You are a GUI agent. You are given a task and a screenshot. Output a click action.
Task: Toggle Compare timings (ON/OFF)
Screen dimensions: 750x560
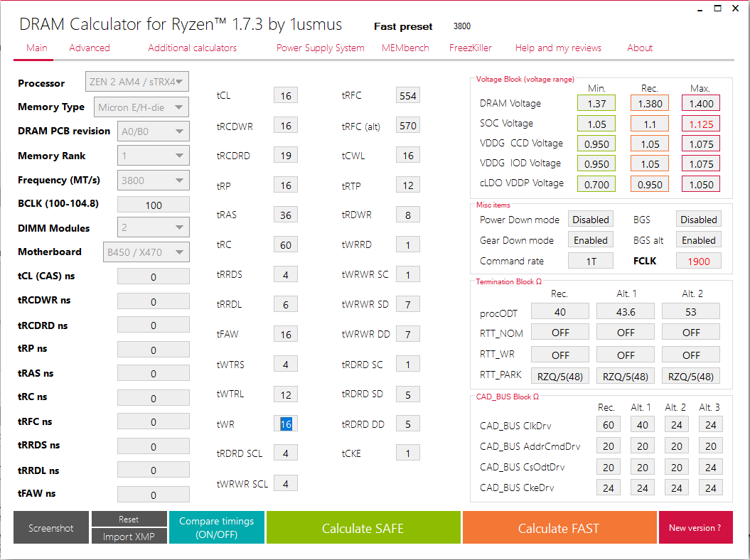(x=217, y=527)
